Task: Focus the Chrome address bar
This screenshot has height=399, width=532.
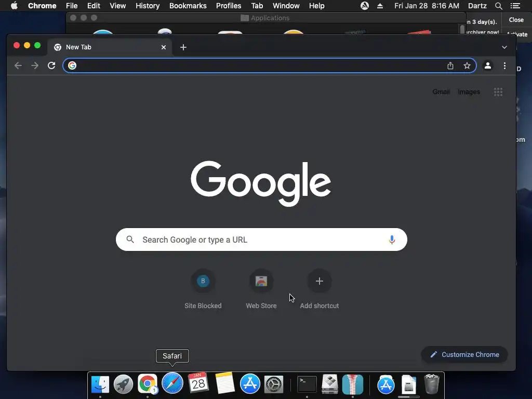Action: click(270, 65)
